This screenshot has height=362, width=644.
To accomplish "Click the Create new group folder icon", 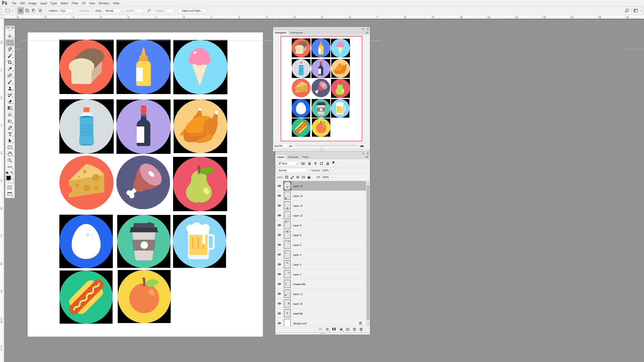I will click(348, 329).
